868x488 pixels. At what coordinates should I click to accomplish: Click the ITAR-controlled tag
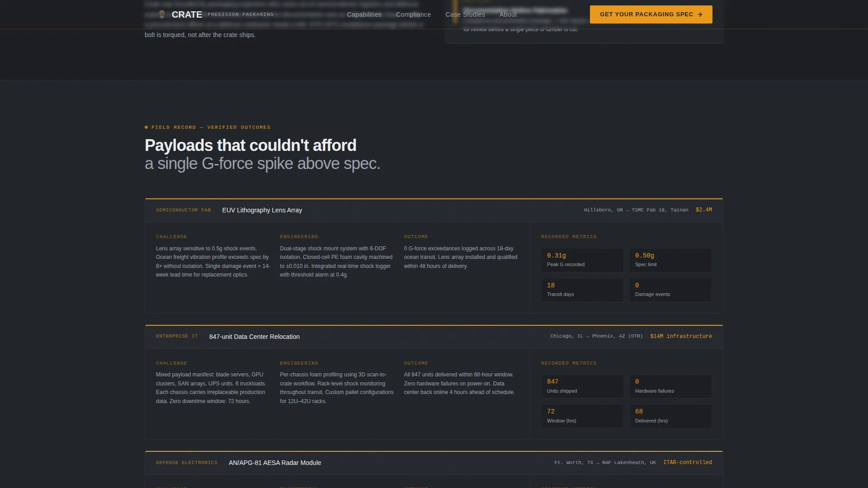[688, 462]
